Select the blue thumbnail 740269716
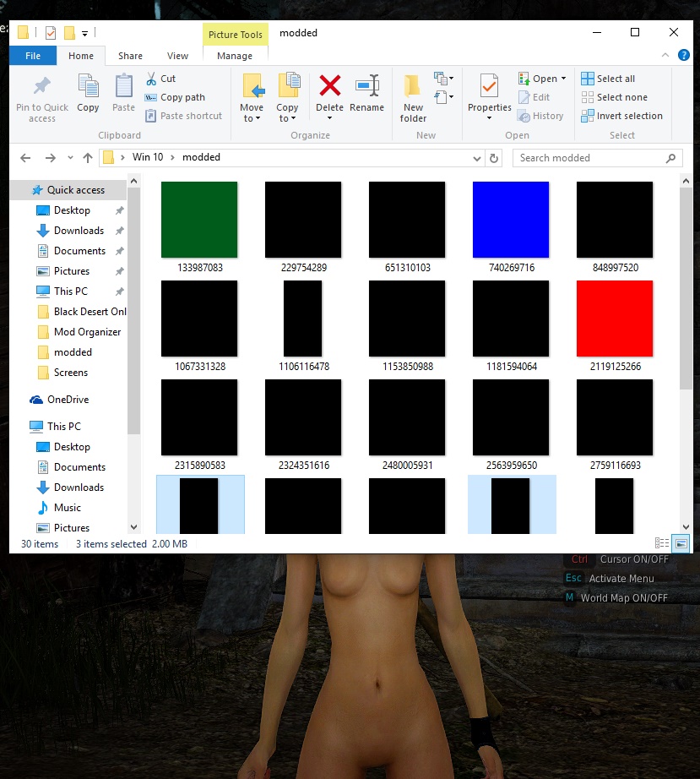Image resolution: width=700 pixels, height=779 pixels. click(x=510, y=220)
